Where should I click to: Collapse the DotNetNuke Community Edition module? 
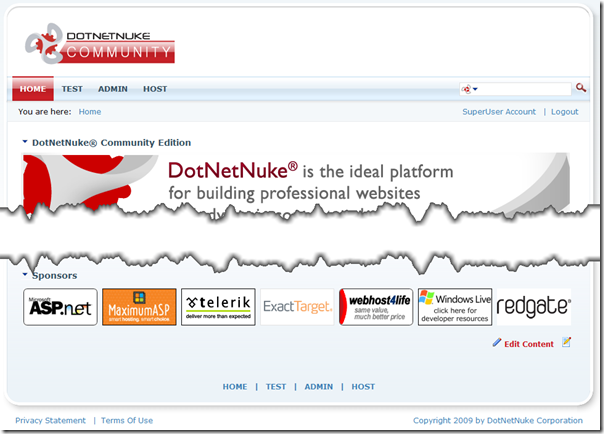click(25, 142)
